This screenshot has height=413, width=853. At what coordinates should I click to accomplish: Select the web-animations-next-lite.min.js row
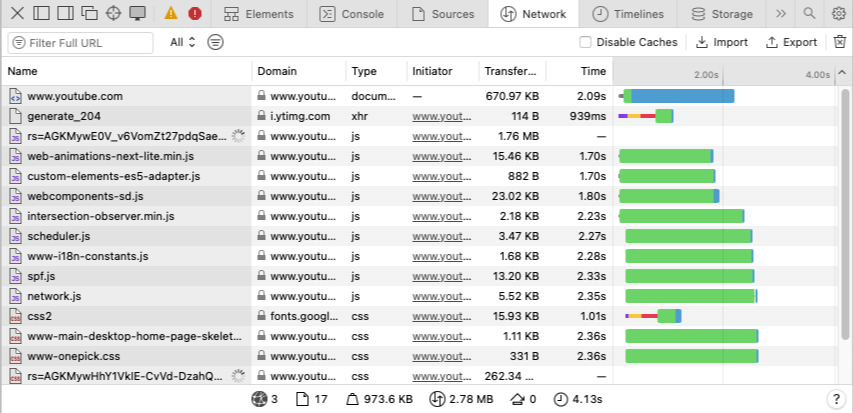pyautogui.click(x=419, y=156)
